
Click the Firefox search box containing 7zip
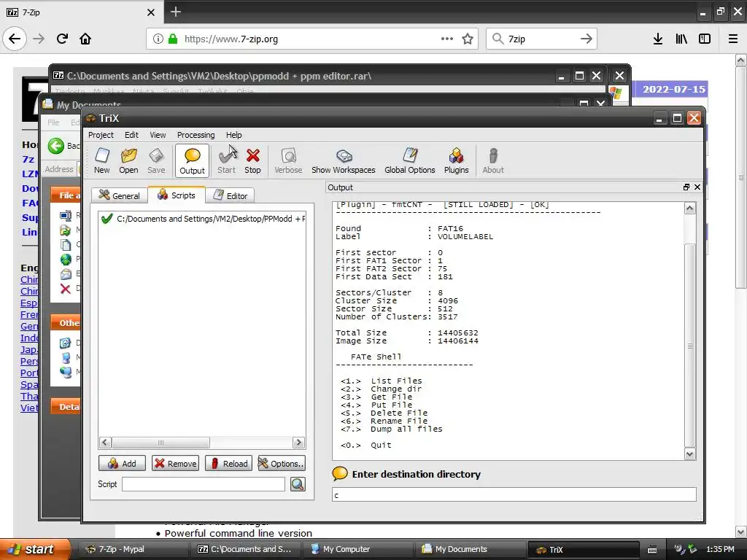(541, 39)
